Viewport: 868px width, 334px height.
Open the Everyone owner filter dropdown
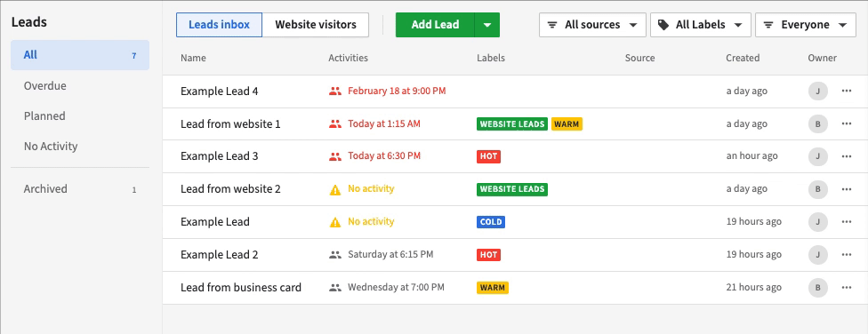point(806,25)
